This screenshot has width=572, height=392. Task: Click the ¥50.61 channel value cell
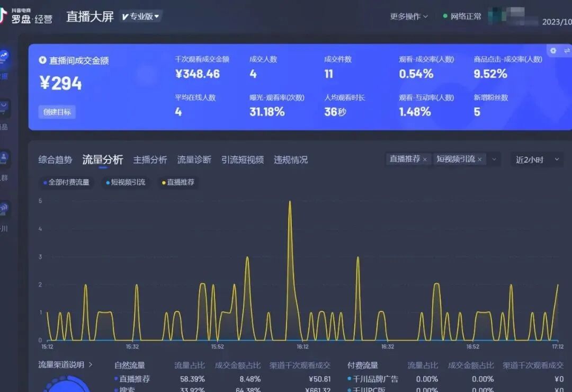coord(319,379)
